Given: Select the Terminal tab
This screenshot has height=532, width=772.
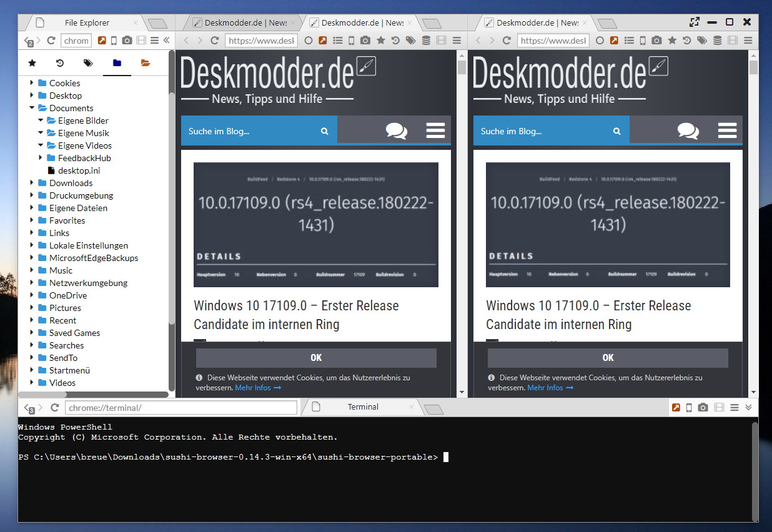Looking at the screenshot, I should click(x=362, y=407).
